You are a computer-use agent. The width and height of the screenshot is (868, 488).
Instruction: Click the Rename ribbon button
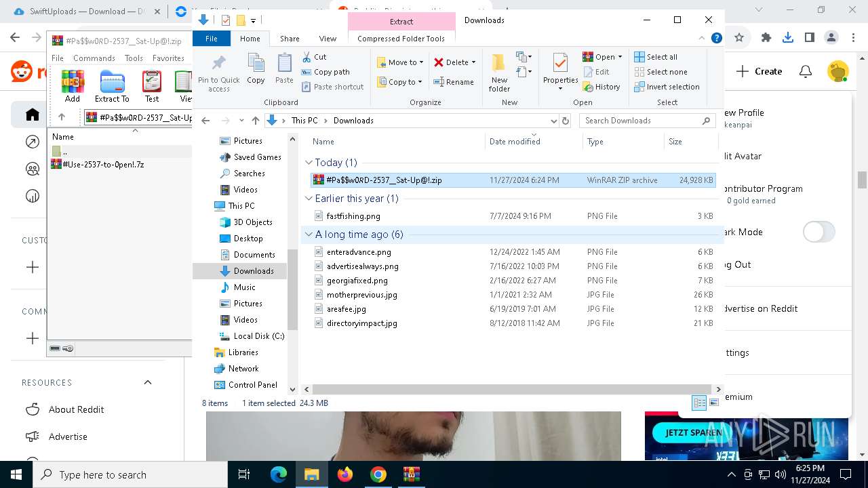[x=454, y=82]
